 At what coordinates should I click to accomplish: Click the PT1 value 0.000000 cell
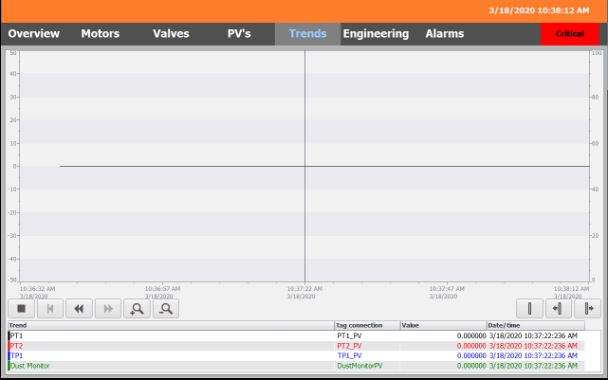pos(443,336)
